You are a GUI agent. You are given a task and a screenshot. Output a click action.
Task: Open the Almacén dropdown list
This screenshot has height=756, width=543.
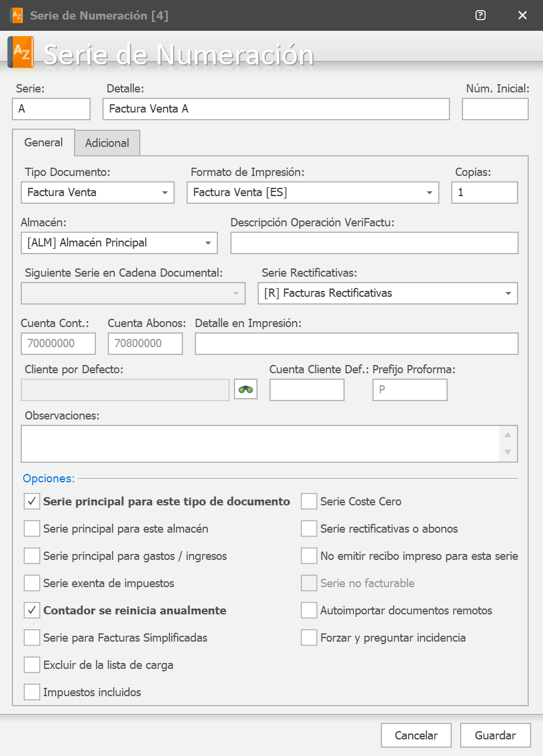tap(119, 243)
